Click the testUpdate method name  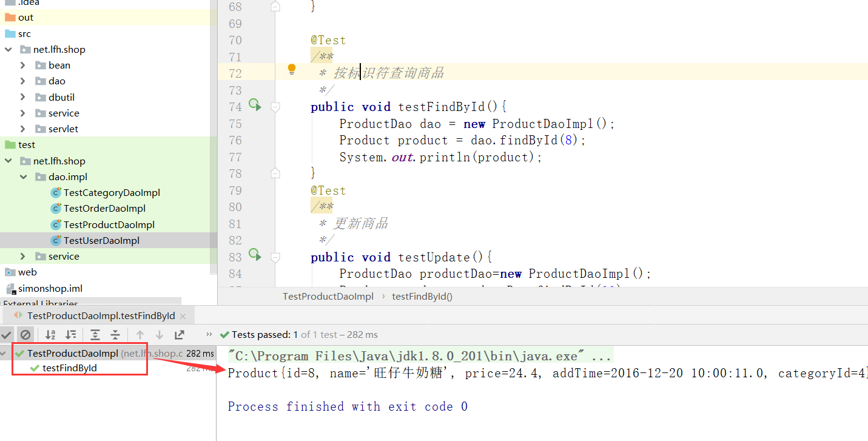pos(434,257)
